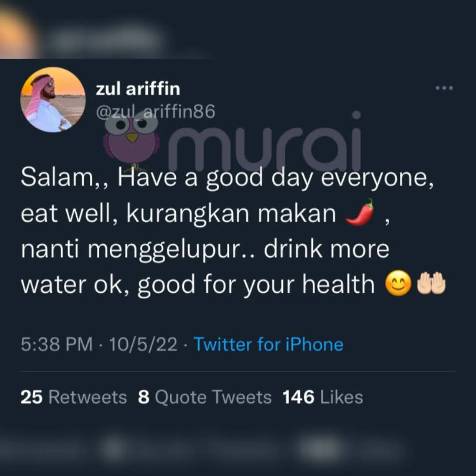476x476 pixels.
Task: Click the 5:38 PM timestamp
Action: [56, 344]
